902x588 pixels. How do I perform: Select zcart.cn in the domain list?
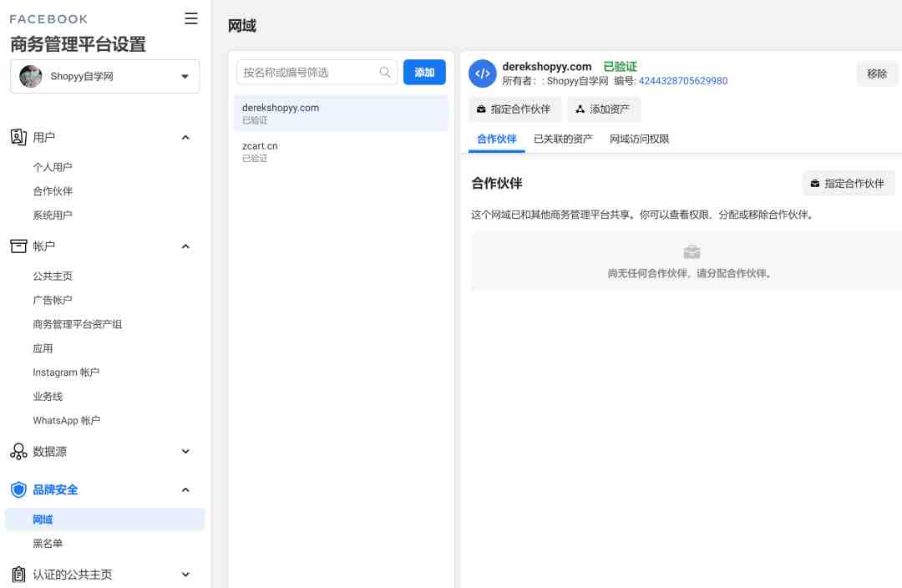click(x=341, y=151)
